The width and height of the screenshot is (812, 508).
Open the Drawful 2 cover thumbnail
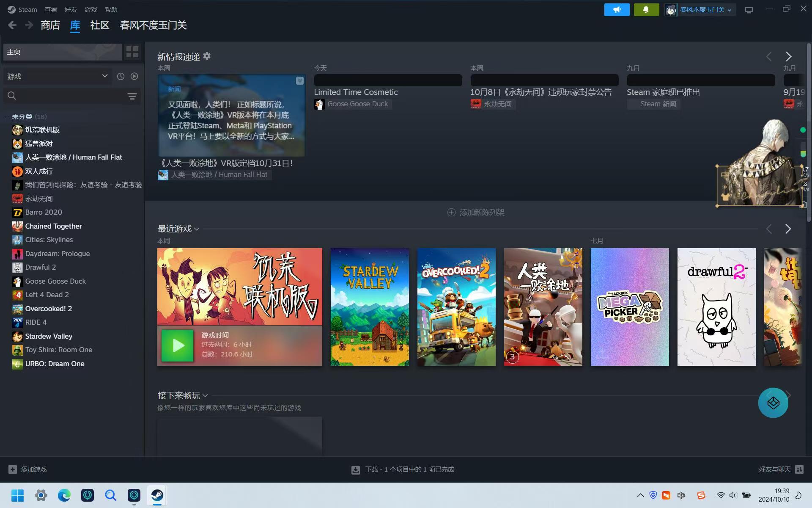(716, 307)
